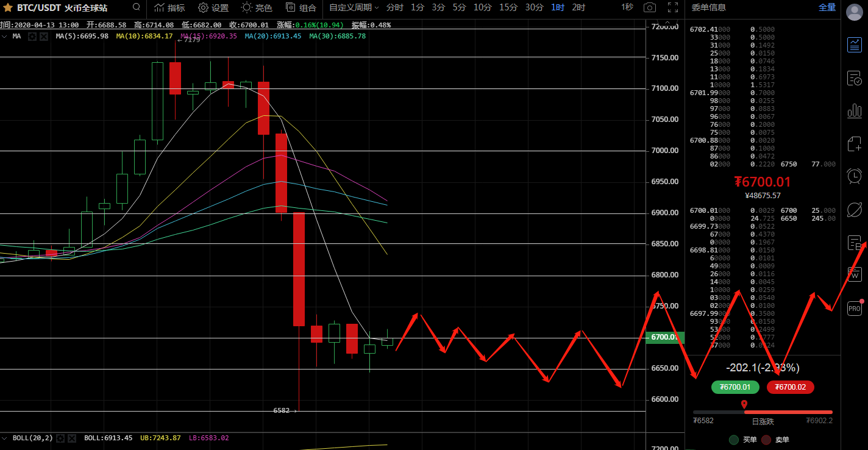
Task: Select the 1分 interval
Action: click(418, 8)
